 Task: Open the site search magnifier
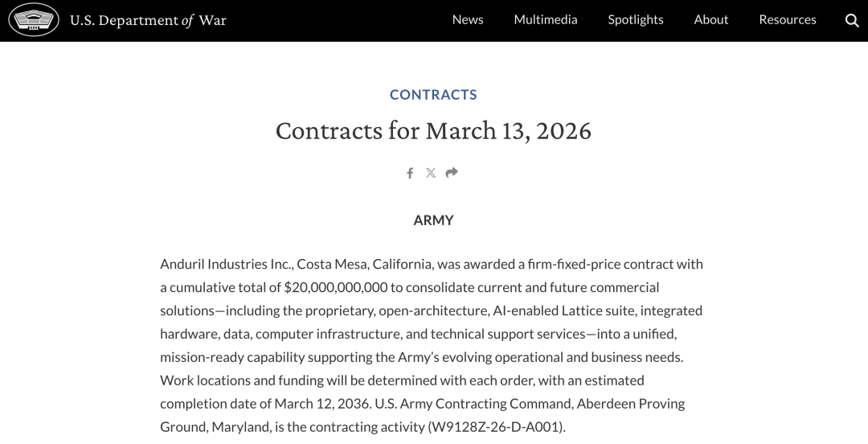coord(852,20)
